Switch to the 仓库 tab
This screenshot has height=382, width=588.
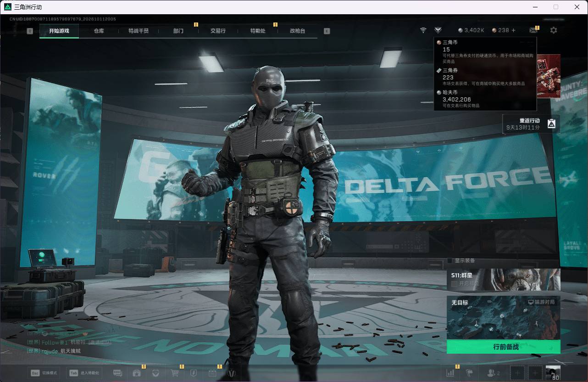pos(99,31)
